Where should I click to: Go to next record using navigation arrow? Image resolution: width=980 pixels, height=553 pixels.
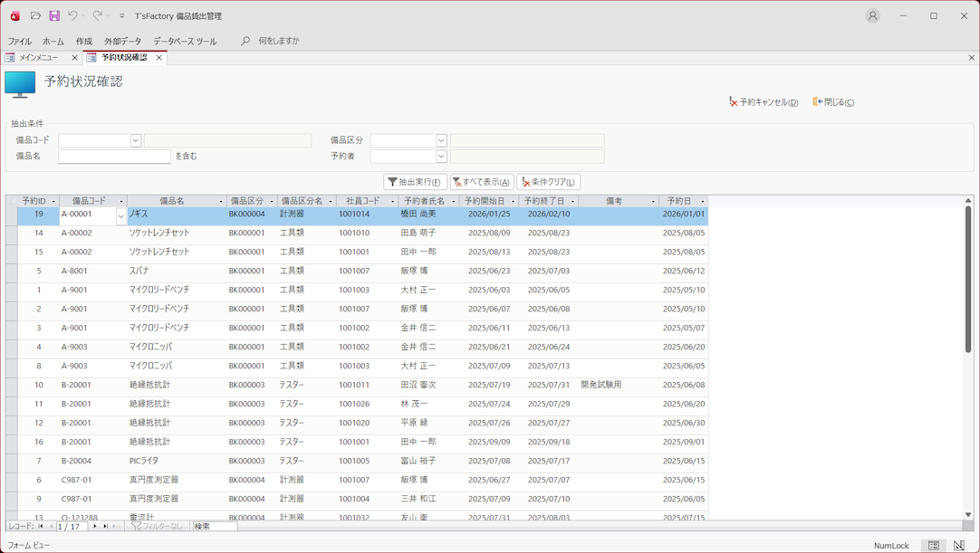95,526
